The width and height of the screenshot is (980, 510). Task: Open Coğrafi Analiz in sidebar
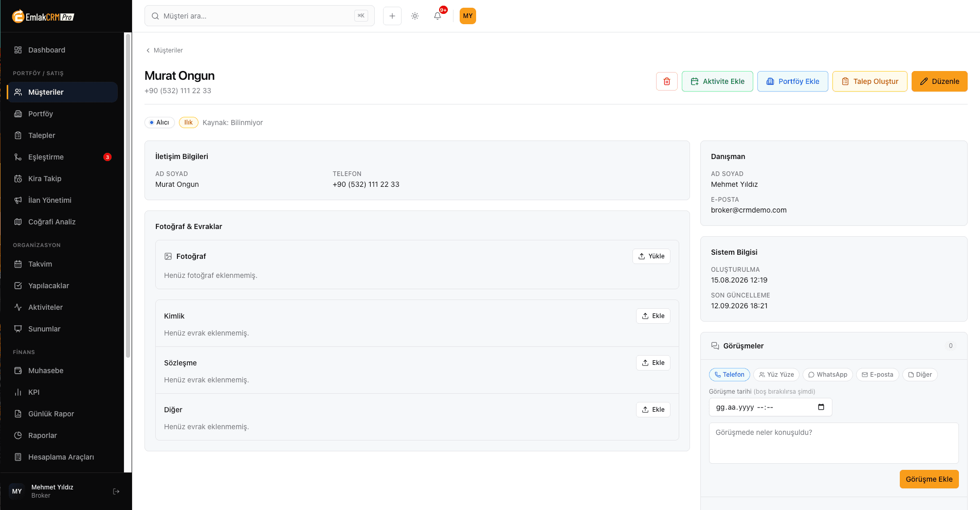(x=62, y=222)
